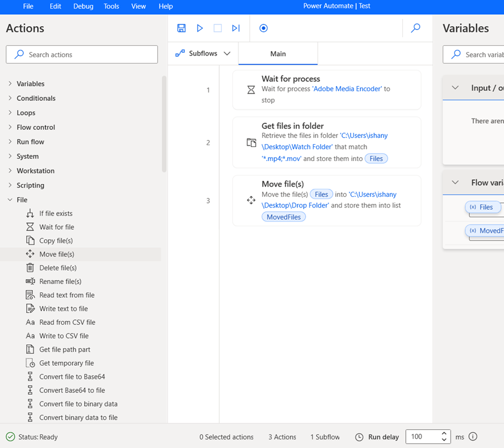This screenshot has width=504, height=448.
Task: Select the Files flow variable in Variables pane
Action: pyautogui.click(x=483, y=207)
